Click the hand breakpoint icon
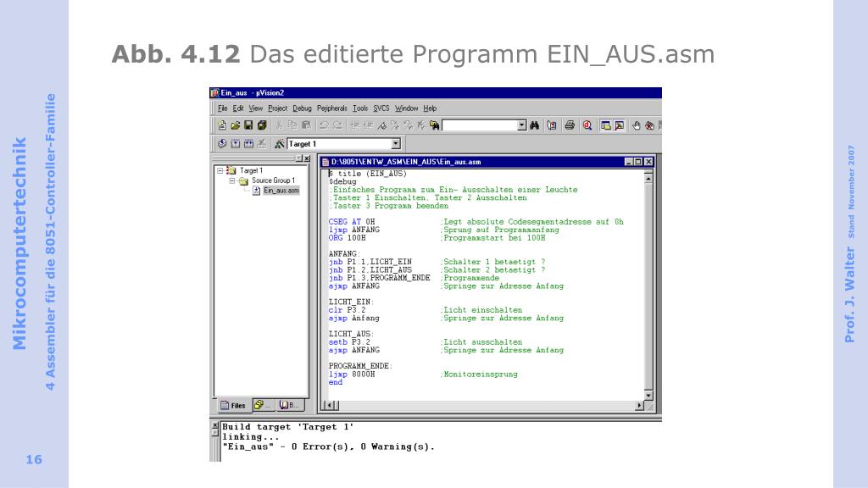The image size is (868, 488). pos(637,125)
